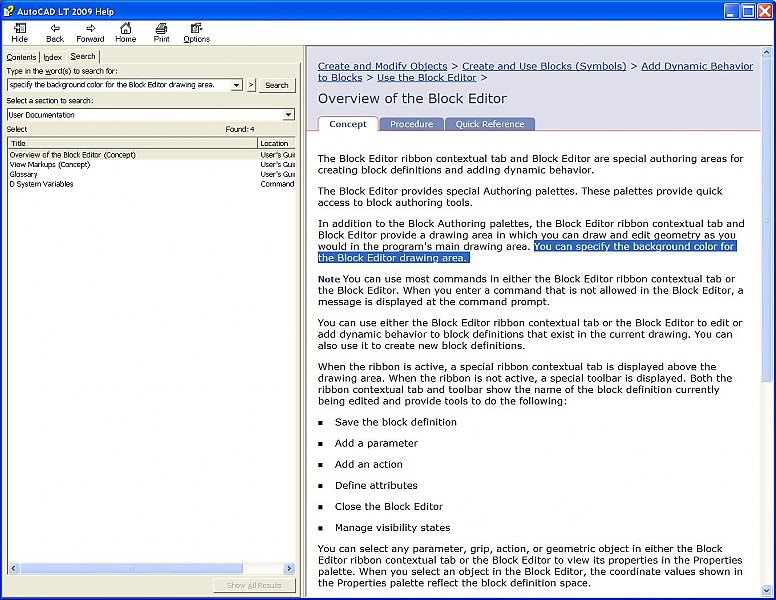
Task: Switch to the Contents tab
Action: [21, 57]
